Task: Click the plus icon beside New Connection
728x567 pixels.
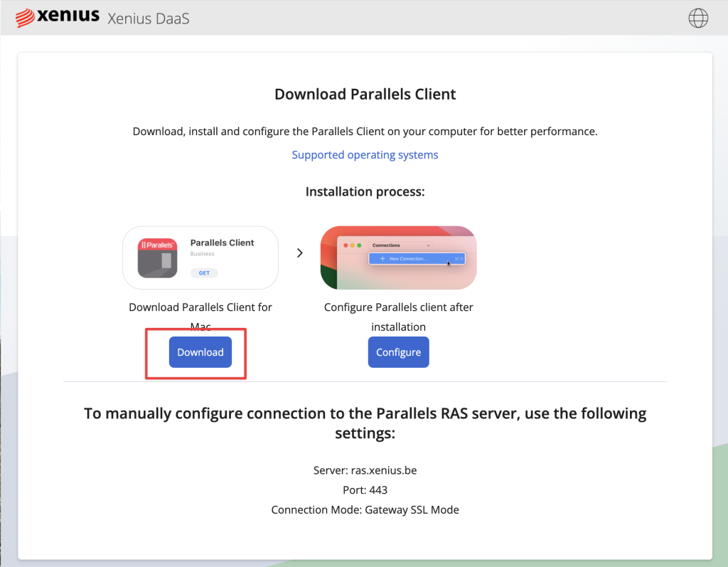Action: click(x=382, y=258)
